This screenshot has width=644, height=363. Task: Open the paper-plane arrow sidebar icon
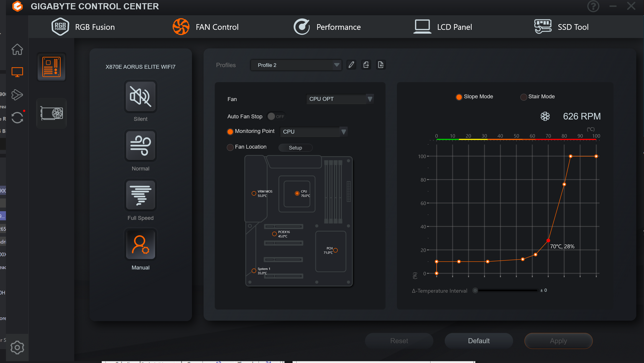point(17,95)
